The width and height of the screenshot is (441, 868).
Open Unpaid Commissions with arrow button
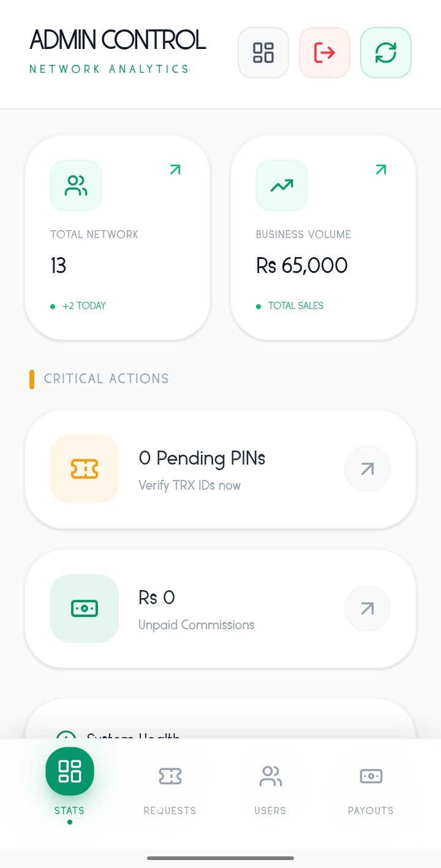click(367, 608)
